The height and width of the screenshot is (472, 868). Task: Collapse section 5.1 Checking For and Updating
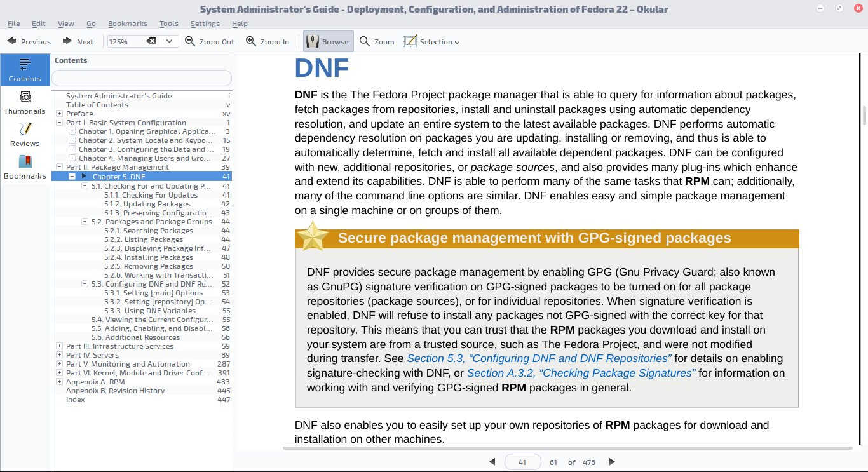click(x=85, y=186)
